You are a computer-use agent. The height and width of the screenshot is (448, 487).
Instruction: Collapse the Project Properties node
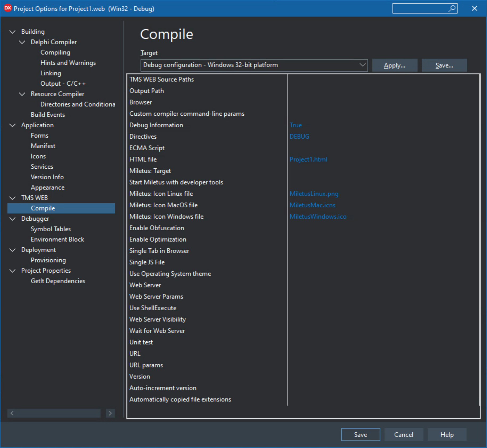(13, 271)
